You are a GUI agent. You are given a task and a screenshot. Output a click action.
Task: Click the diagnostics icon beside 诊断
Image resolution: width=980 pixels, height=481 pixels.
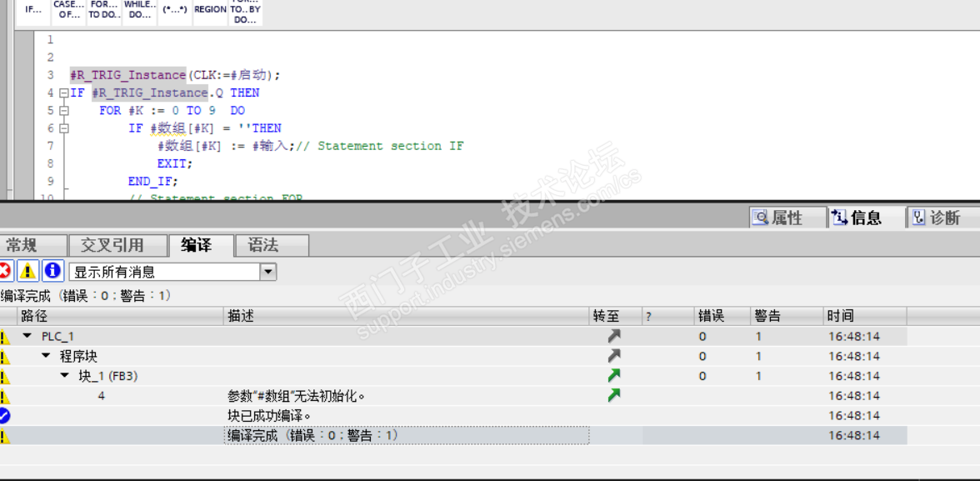918,218
